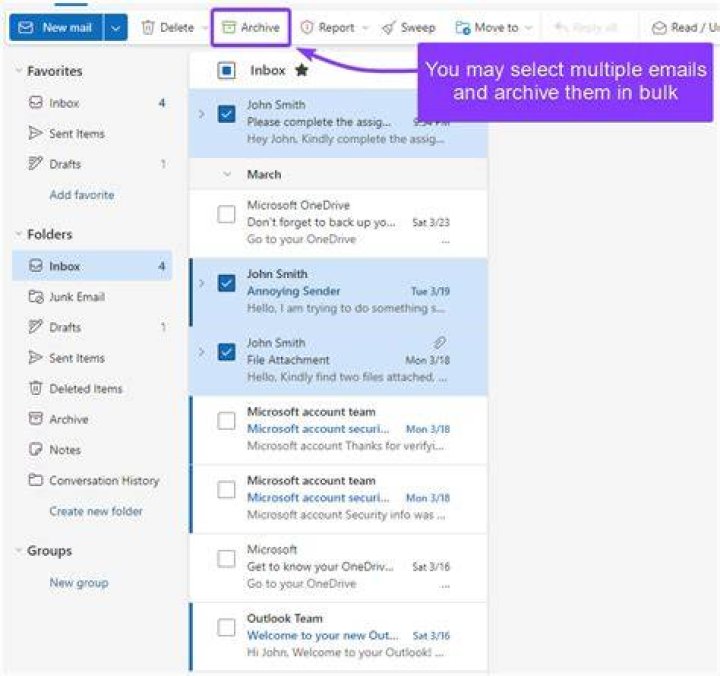The width and height of the screenshot is (720, 676).
Task: Collapse the Groups section
Action: pyautogui.click(x=19, y=551)
